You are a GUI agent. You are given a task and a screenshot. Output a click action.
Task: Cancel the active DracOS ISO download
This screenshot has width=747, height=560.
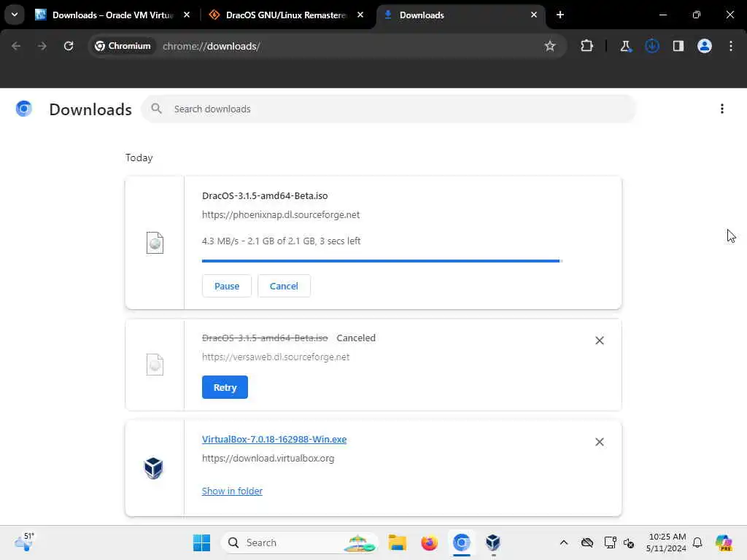coord(284,286)
